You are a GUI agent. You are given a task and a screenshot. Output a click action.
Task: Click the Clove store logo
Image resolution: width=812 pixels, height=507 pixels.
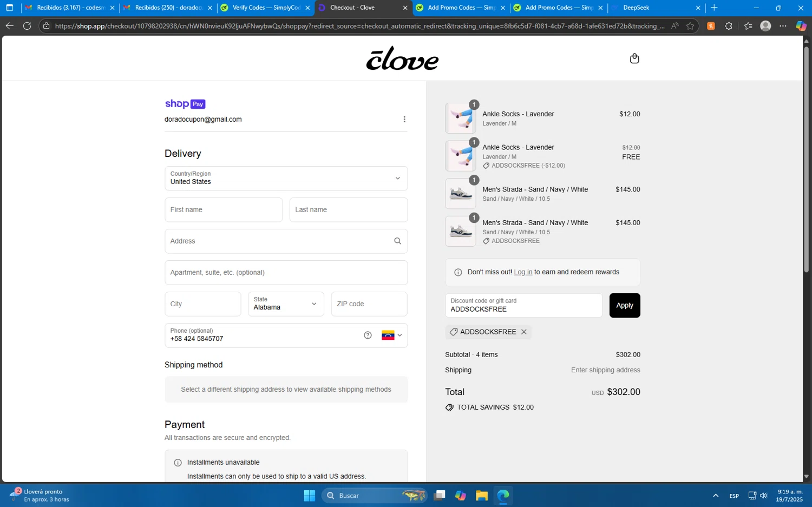click(402, 58)
